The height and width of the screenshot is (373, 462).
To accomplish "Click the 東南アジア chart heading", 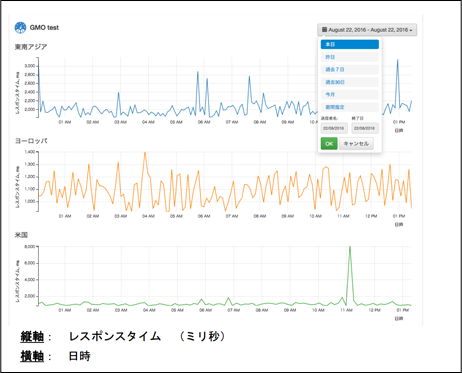I will [x=31, y=47].
